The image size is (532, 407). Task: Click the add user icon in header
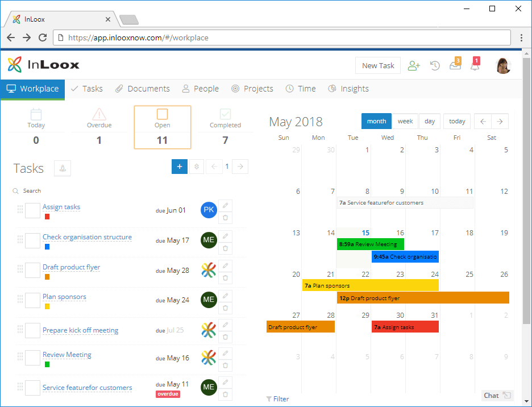414,65
